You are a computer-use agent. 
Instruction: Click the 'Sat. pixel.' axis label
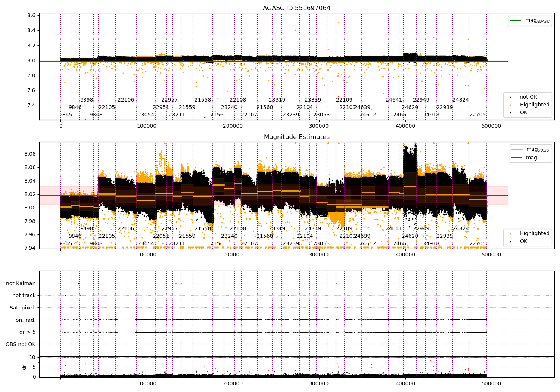click(23, 308)
